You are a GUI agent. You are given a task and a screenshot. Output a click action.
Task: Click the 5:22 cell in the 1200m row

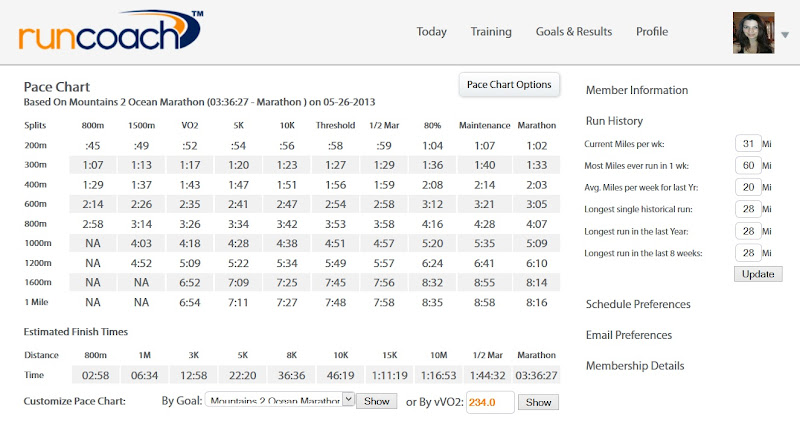(x=238, y=263)
